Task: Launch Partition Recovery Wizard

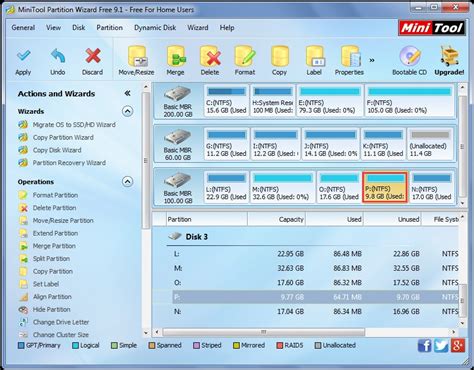Action: (62, 163)
